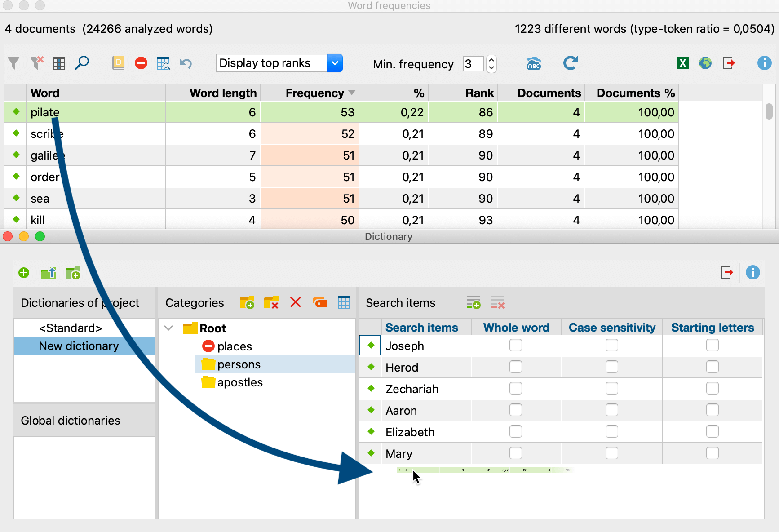The width and height of the screenshot is (779, 532).
Task: Check Starting letters for Mary
Action: click(712, 453)
